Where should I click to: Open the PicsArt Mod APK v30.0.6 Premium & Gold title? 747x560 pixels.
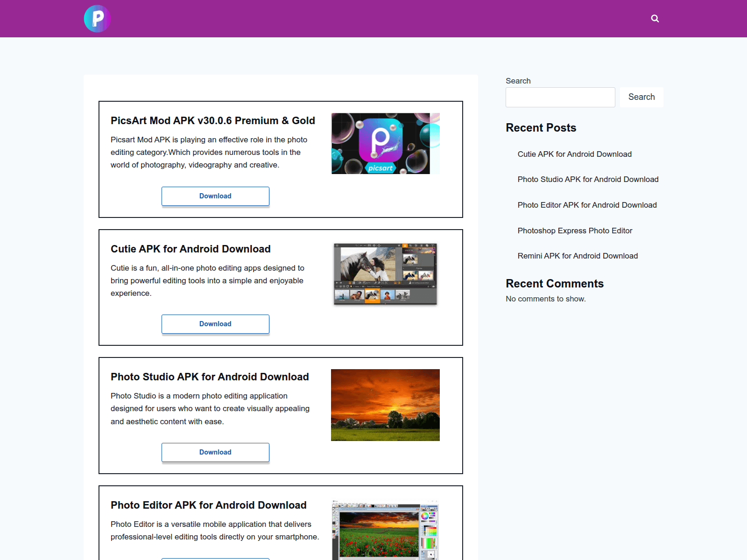(x=213, y=120)
